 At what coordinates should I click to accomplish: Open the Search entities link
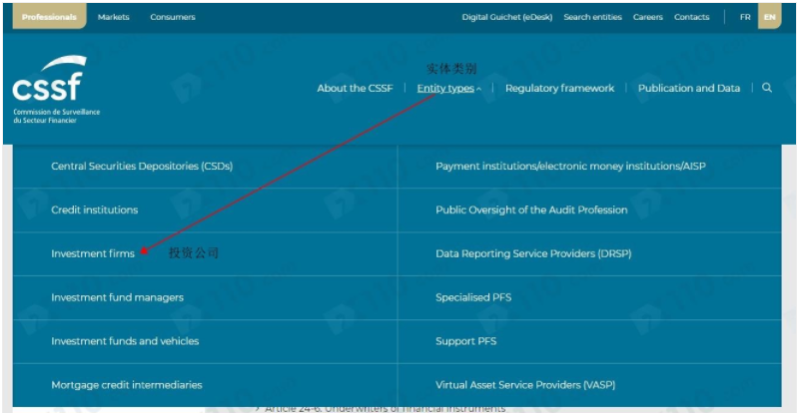pos(593,17)
